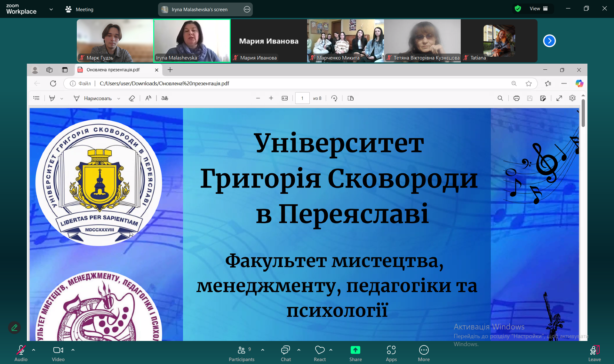
Task: Open screen share options ellipsis
Action: point(247,9)
